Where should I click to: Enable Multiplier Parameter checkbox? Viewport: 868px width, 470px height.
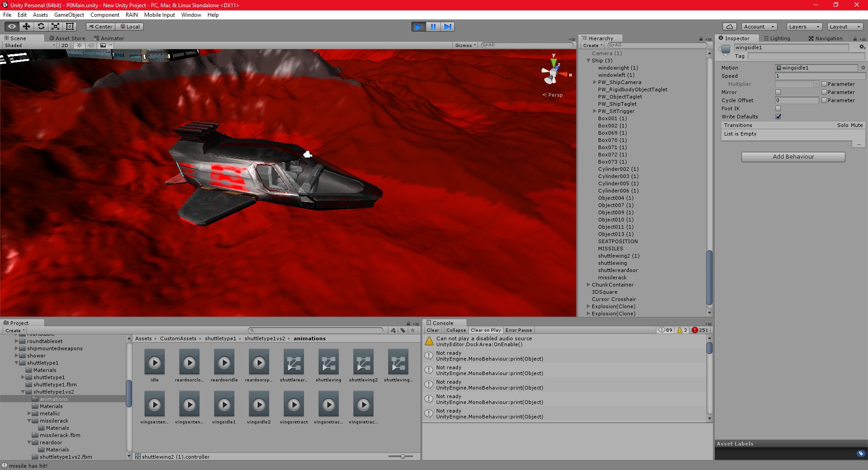824,84
